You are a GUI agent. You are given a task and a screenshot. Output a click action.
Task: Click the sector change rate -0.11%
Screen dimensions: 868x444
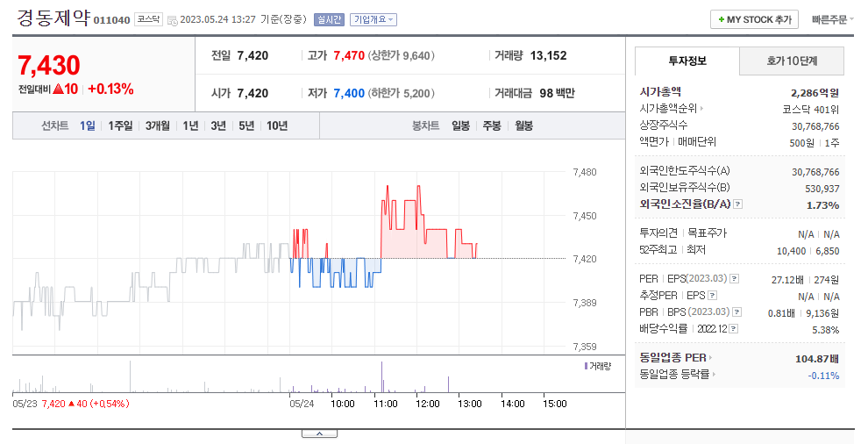click(823, 376)
